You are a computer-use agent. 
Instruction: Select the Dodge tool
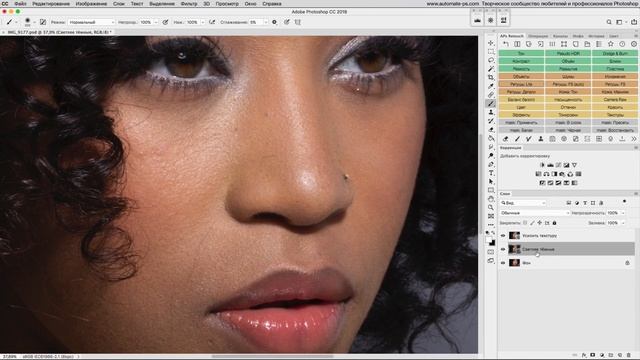click(x=491, y=156)
